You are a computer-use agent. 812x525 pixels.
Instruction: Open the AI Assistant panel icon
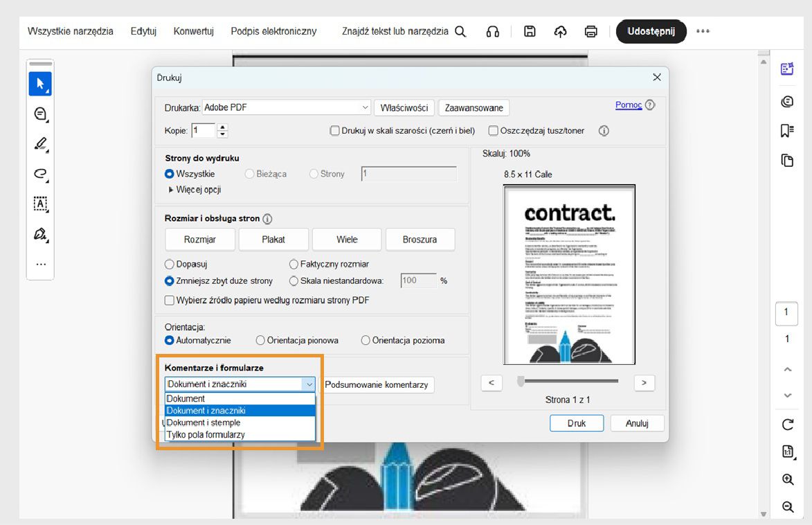click(787, 69)
